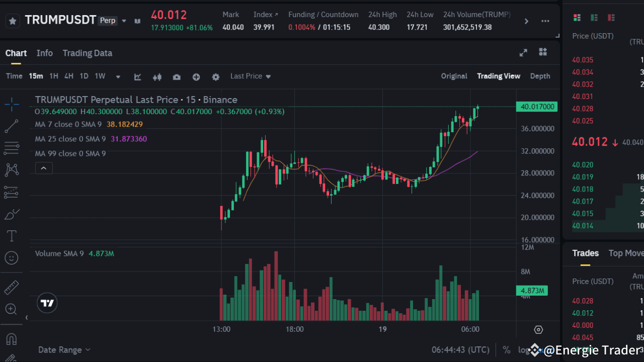Show only asks in the order book
Screen dimensions: 644x362
(x=611, y=18)
